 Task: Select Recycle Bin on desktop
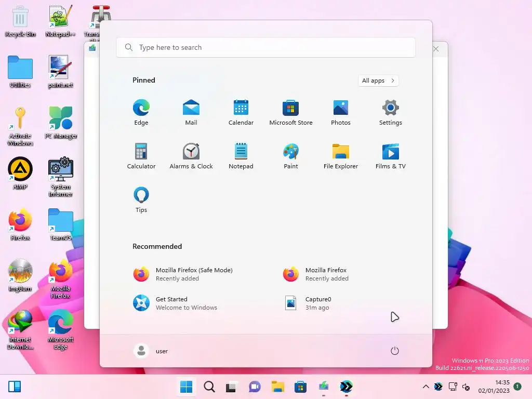coord(20,21)
